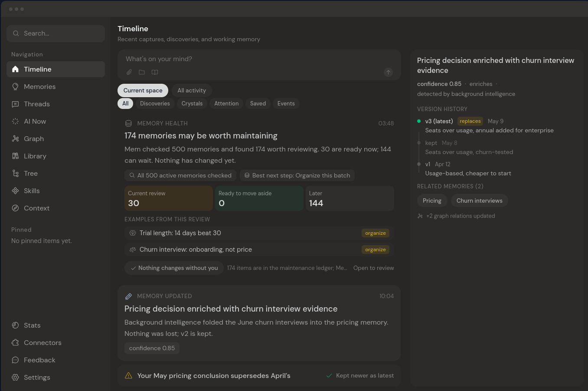The image size is (588, 391).
Task: Open the Later 144 card
Action: coord(350,198)
